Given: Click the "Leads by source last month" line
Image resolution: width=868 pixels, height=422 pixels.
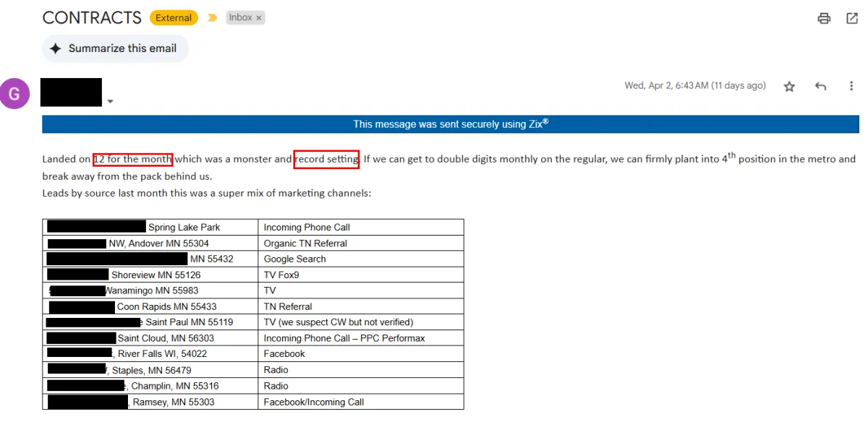Looking at the screenshot, I should 206,193.
